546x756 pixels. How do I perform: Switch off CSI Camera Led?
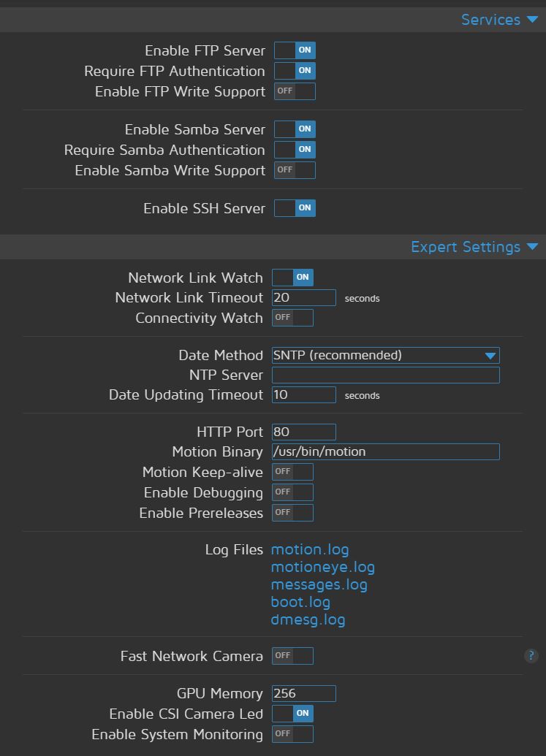(x=292, y=714)
